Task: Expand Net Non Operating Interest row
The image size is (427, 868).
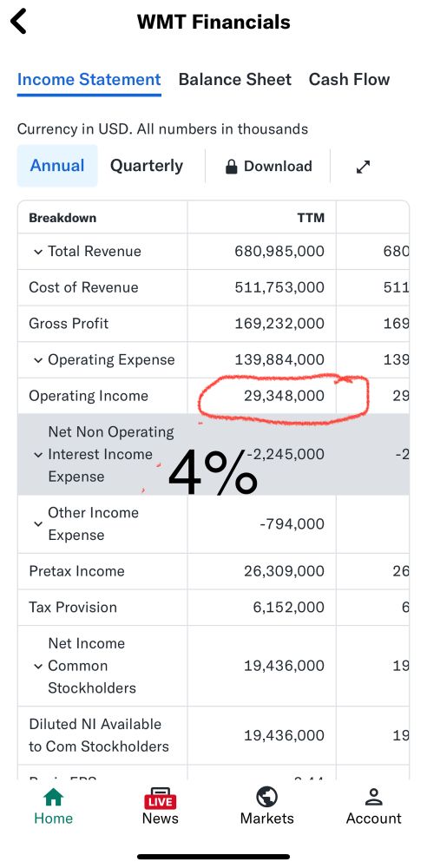Action: (x=37, y=455)
